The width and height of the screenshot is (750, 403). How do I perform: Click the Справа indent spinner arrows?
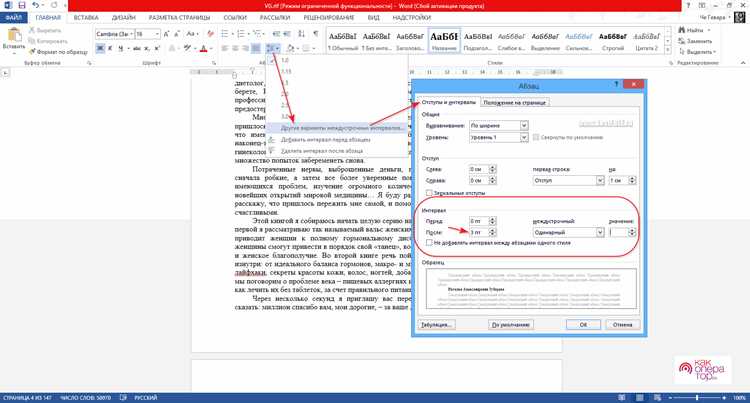(493, 180)
